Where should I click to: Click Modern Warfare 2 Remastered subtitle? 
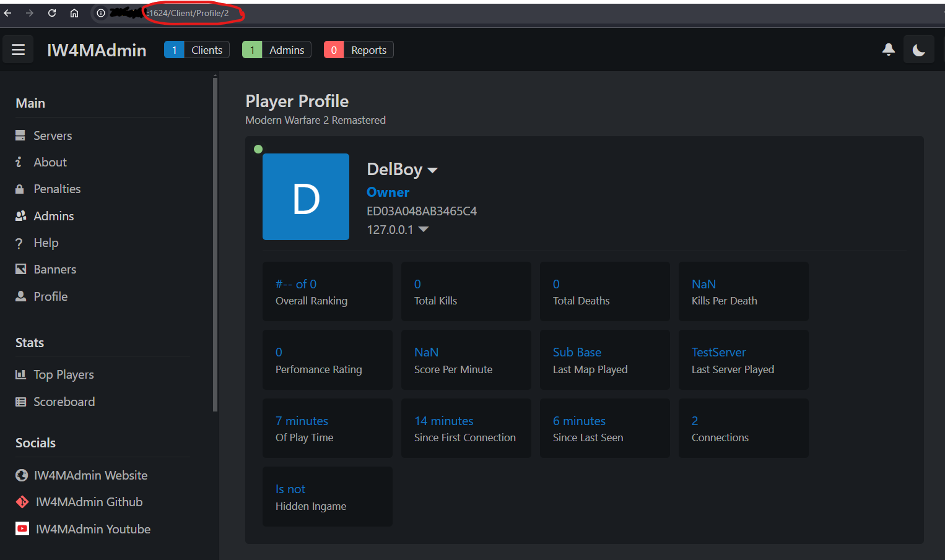[315, 120]
